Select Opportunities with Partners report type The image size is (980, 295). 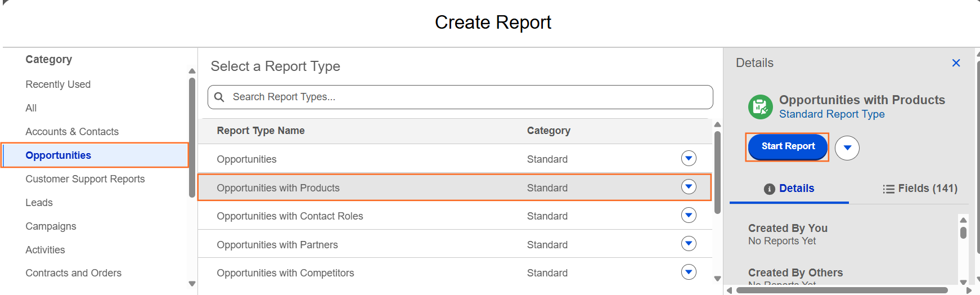pos(455,244)
